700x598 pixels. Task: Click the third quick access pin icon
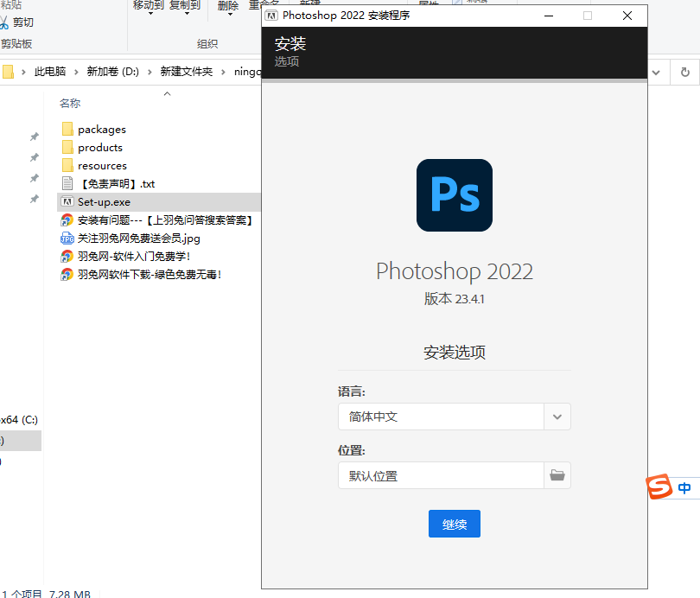35,178
